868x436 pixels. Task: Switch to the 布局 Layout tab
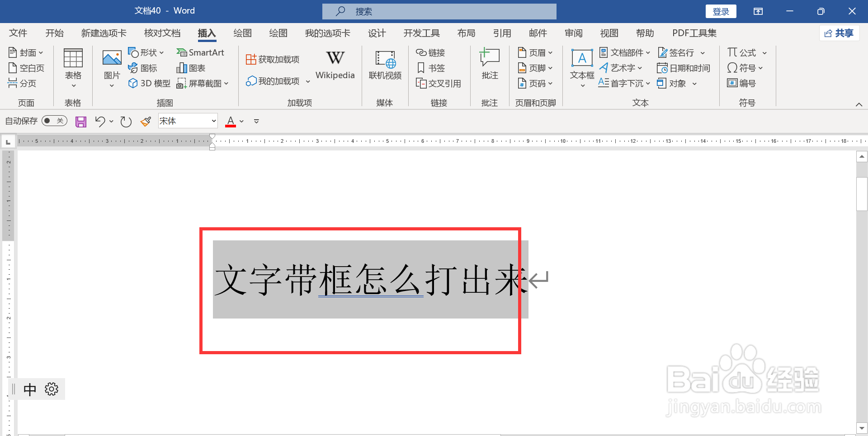click(x=466, y=33)
